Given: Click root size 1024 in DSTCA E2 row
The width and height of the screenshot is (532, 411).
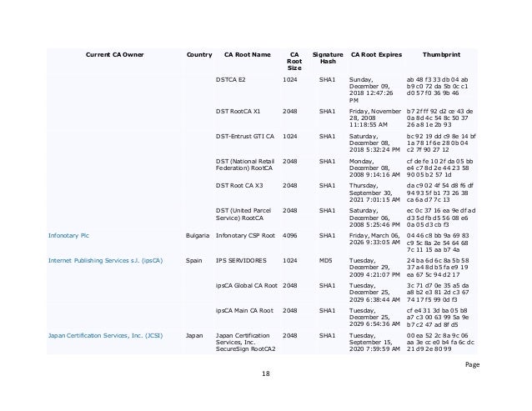Looking at the screenshot, I should [x=289, y=80].
